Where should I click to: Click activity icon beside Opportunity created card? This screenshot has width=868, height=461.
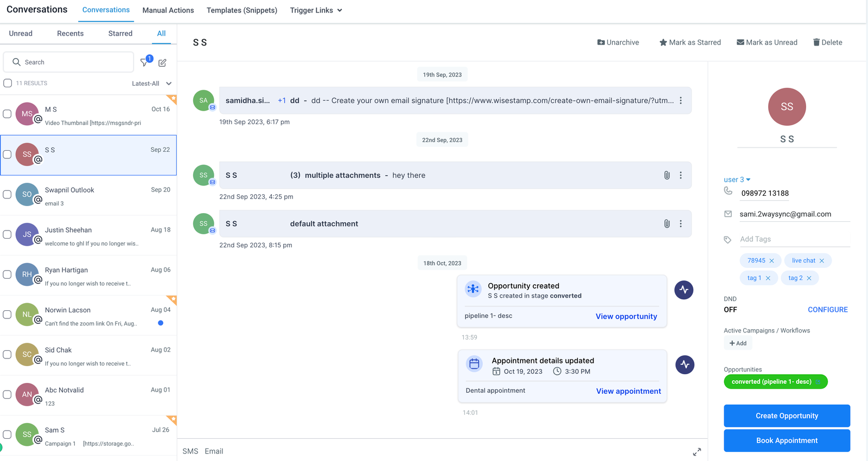[684, 290]
